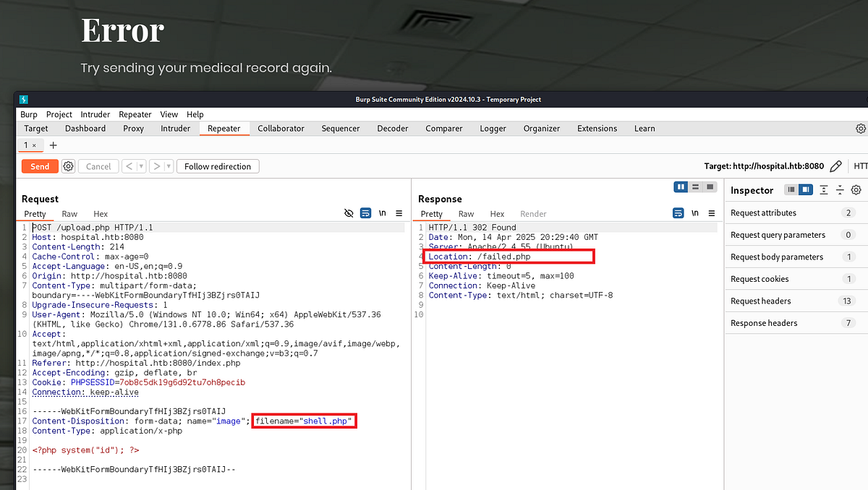
Task: Switch to the Target tab
Action: click(x=36, y=129)
